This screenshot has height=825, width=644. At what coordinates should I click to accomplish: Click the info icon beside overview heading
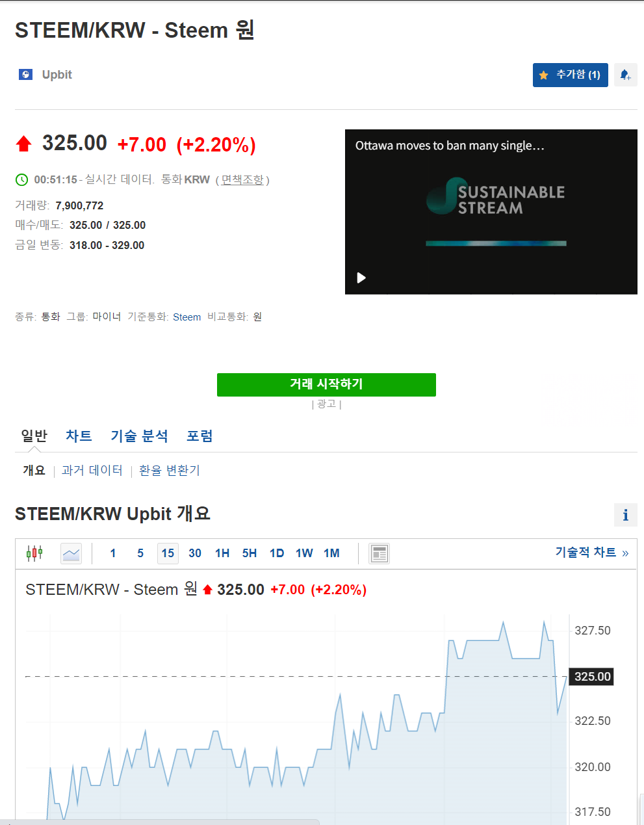625,515
